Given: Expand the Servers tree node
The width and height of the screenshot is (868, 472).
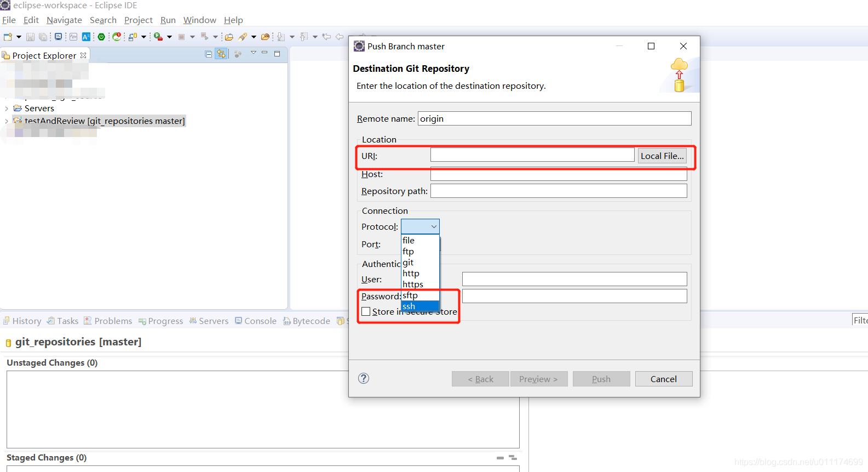Looking at the screenshot, I should 7,109.
